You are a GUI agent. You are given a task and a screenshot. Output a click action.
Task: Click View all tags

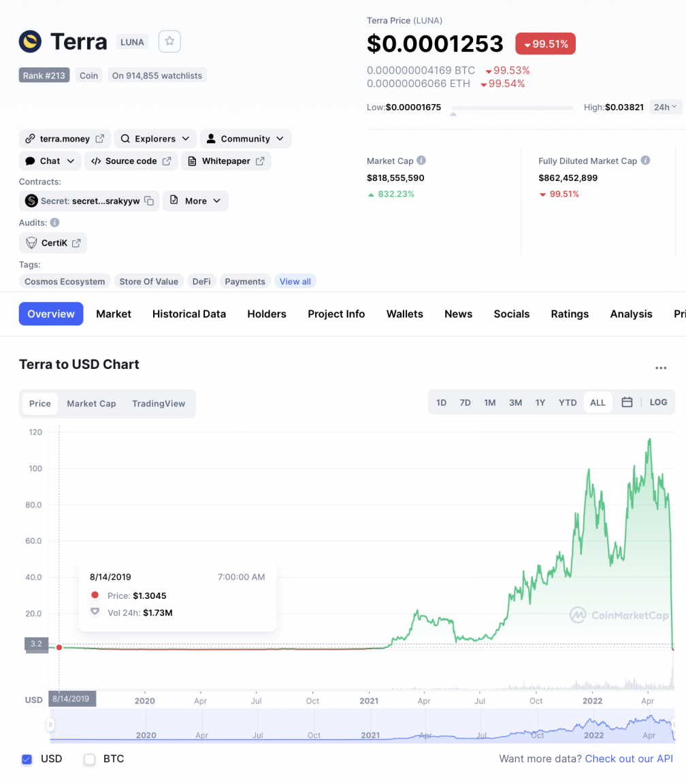[295, 282]
